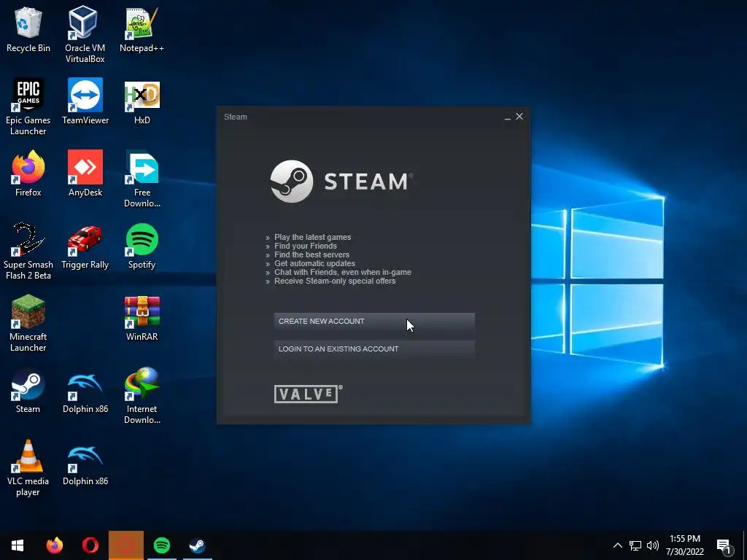Select the Super Smash Flash 2 Beta icon
Screen dimensions: 747x560
28,252
